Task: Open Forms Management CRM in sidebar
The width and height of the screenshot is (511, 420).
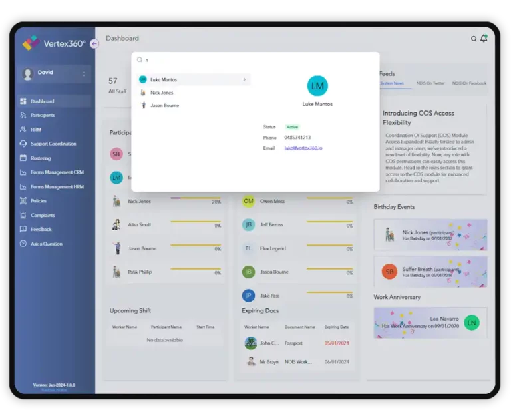Action: coord(57,172)
